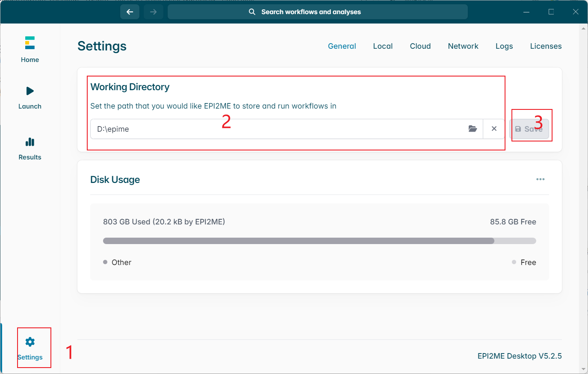Switch to the General tab
588x374 pixels.
pos(342,46)
